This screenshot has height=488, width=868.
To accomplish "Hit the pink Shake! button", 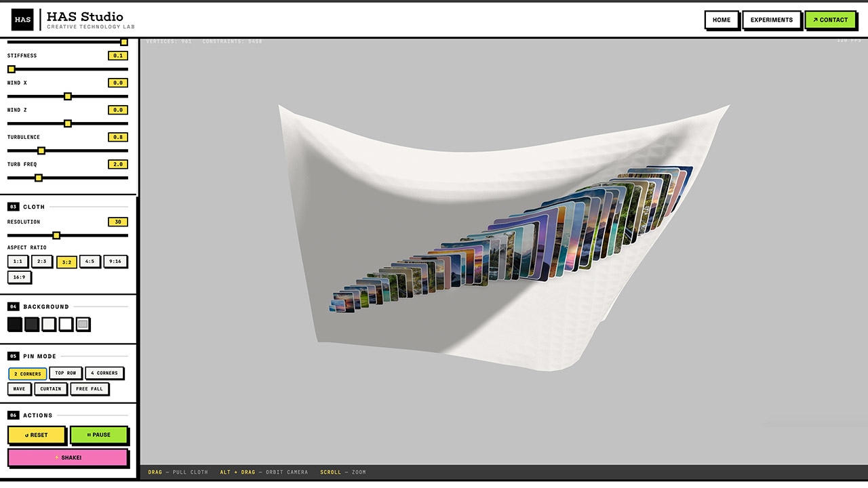I will 68,457.
